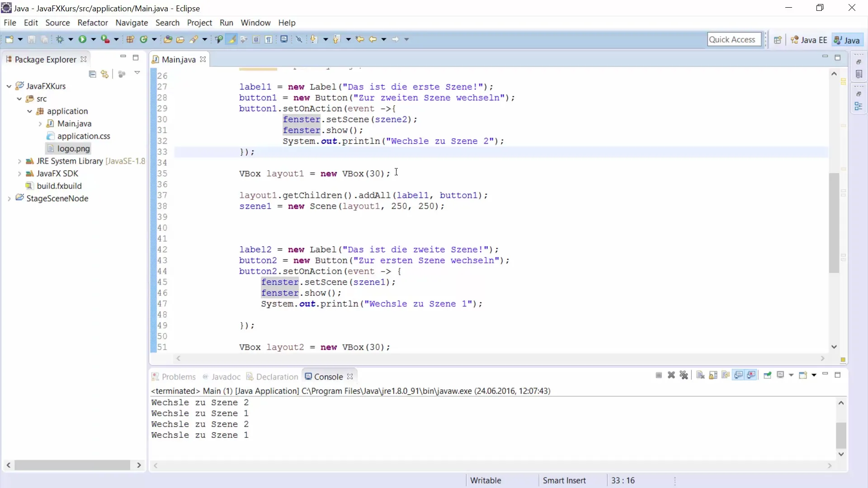Open the File menu
The image size is (868, 488).
pyautogui.click(x=10, y=23)
